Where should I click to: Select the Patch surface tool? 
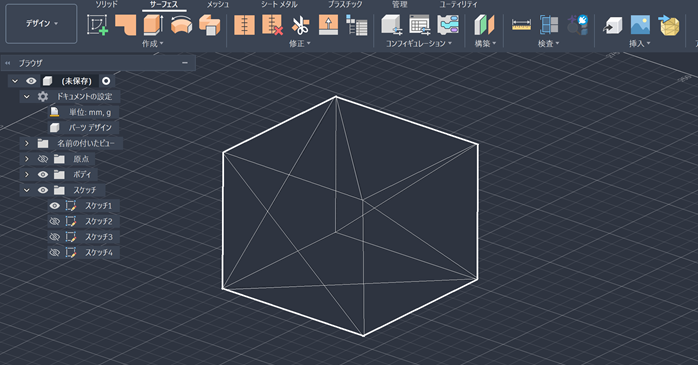coord(126,24)
